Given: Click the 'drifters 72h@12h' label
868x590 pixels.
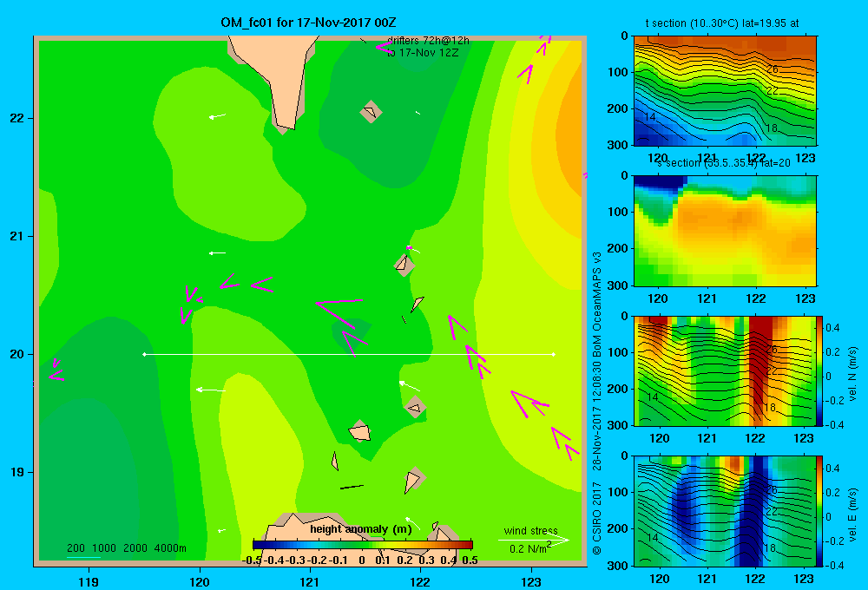Looking at the screenshot, I should pos(428,41).
